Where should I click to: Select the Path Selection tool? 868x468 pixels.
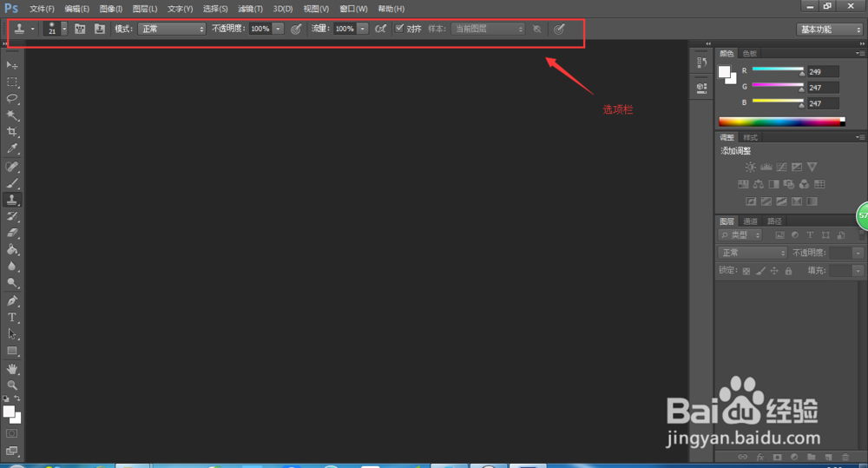click(x=11, y=334)
